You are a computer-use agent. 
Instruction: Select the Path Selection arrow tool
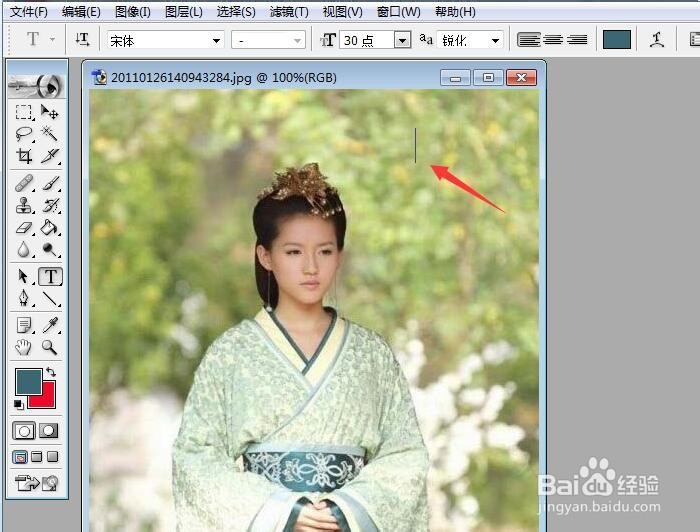24,277
